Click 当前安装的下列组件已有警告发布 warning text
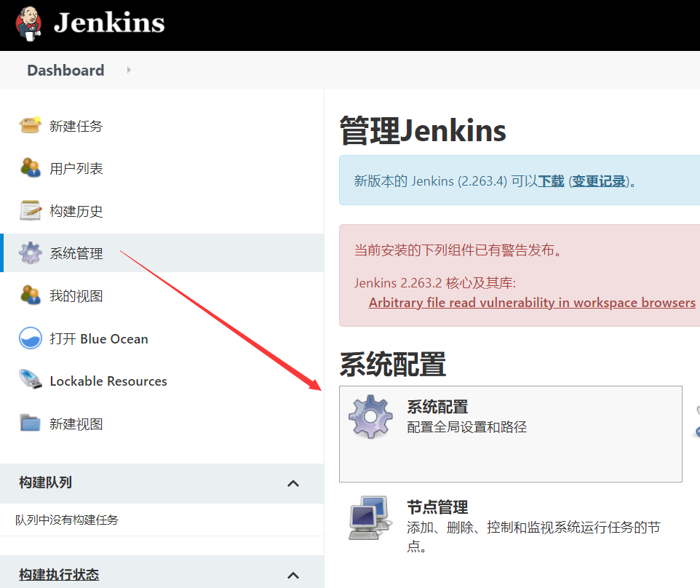This screenshot has height=588, width=700. click(458, 250)
